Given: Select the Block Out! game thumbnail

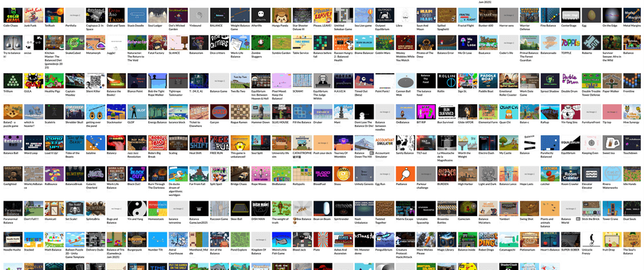Looking at the screenshot, I should click(x=137, y=174).
